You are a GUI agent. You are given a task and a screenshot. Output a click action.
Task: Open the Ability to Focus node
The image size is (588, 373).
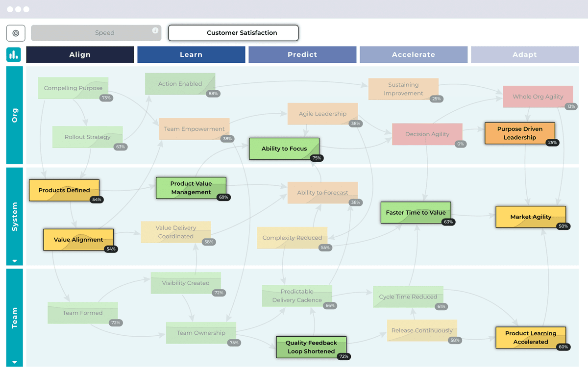click(284, 149)
